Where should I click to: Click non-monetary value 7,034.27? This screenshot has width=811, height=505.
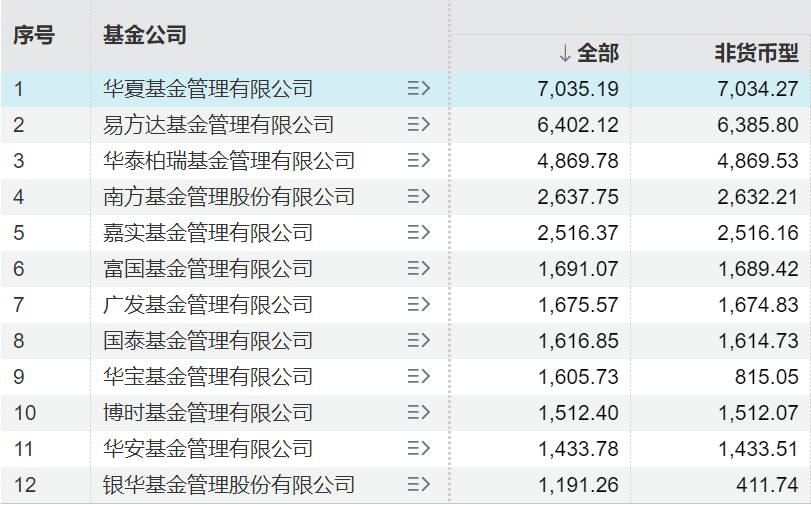(x=758, y=89)
